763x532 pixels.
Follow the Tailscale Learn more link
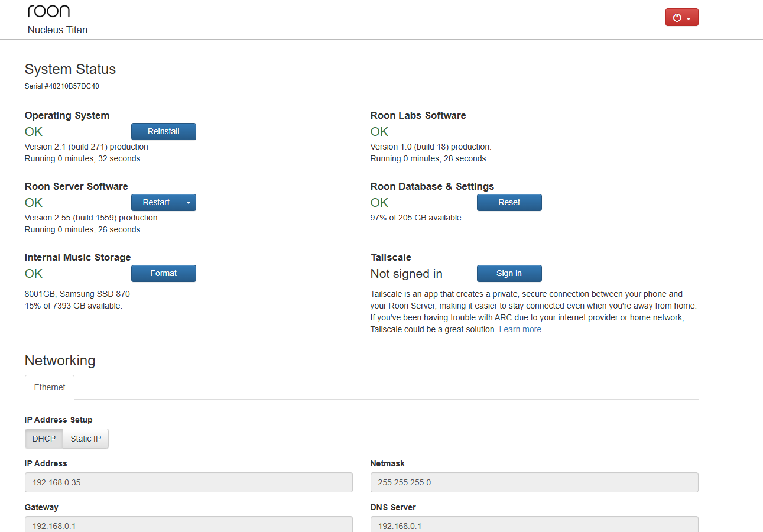pyautogui.click(x=520, y=329)
